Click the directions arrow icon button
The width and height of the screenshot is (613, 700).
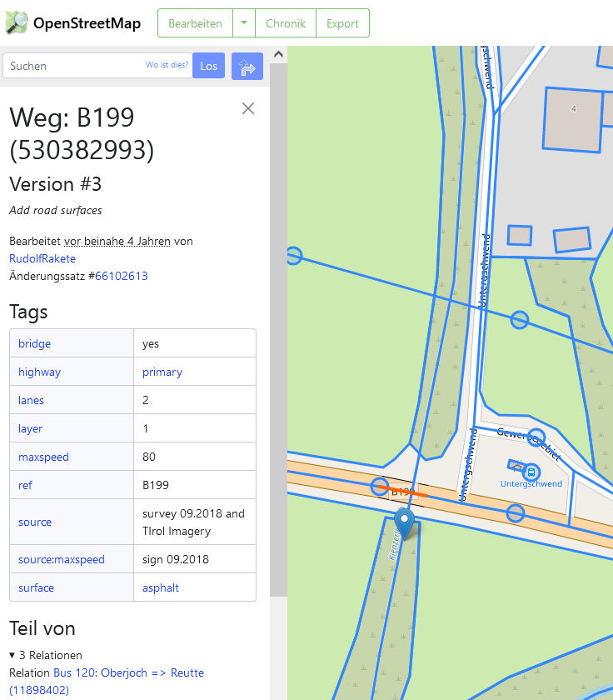pyautogui.click(x=247, y=67)
